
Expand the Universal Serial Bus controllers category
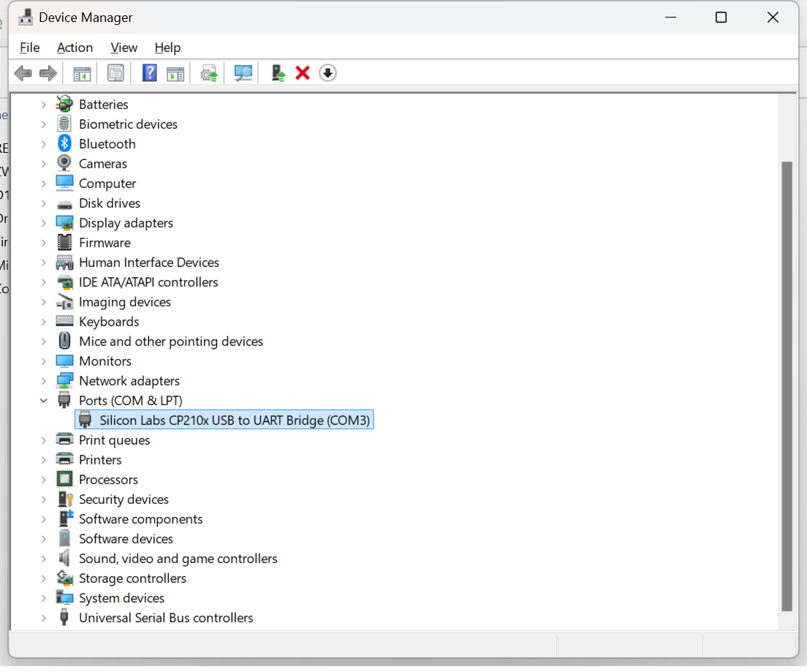pyautogui.click(x=43, y=617)
